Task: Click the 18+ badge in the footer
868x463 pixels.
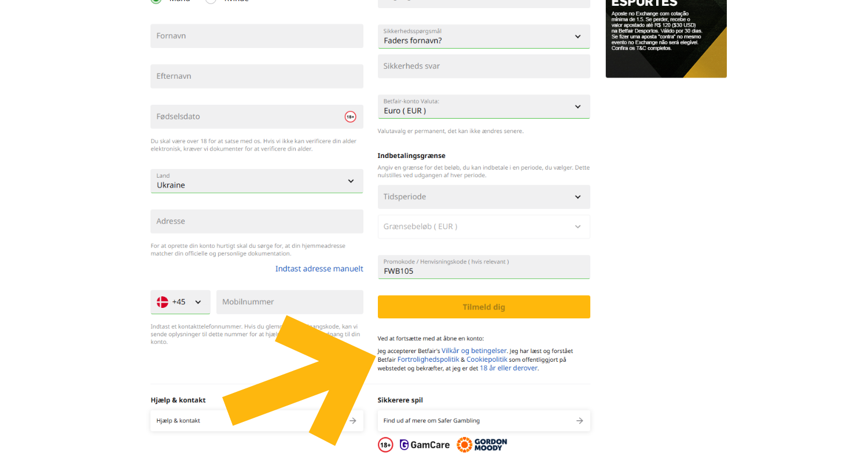Action: click(x=385, y=444)
